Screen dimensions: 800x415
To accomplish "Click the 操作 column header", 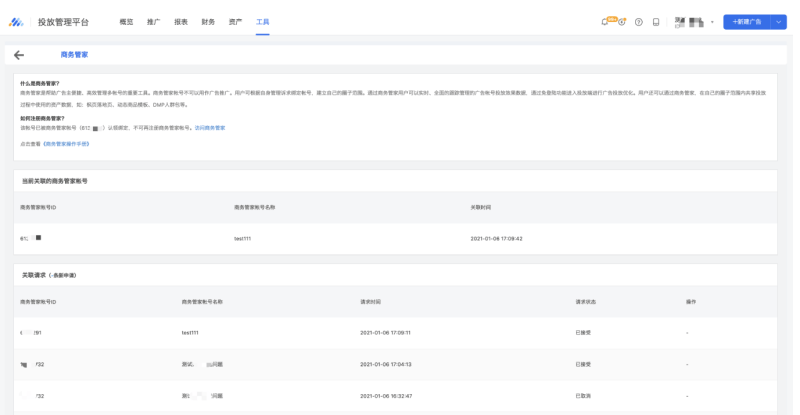I will [691, 302].
